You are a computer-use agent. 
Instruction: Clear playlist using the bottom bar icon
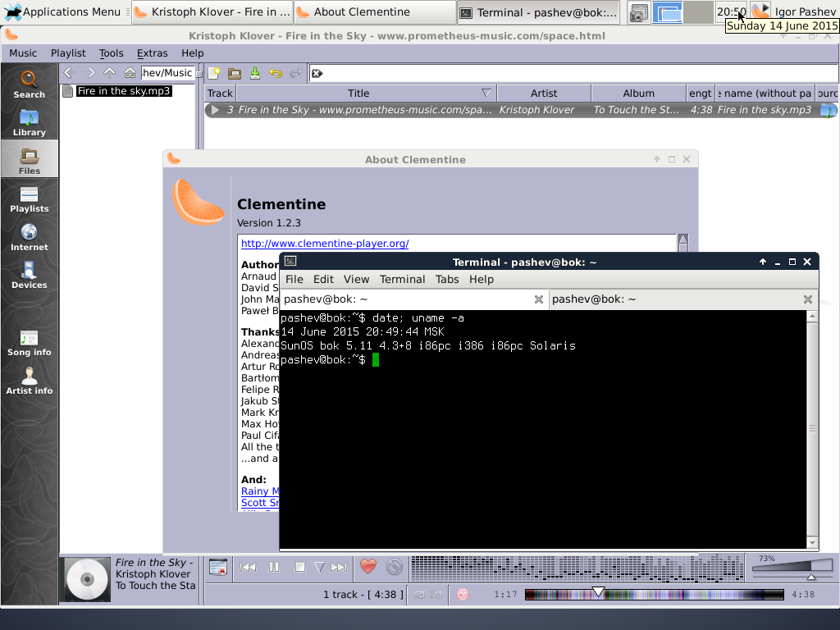click(x=218, y=567)
